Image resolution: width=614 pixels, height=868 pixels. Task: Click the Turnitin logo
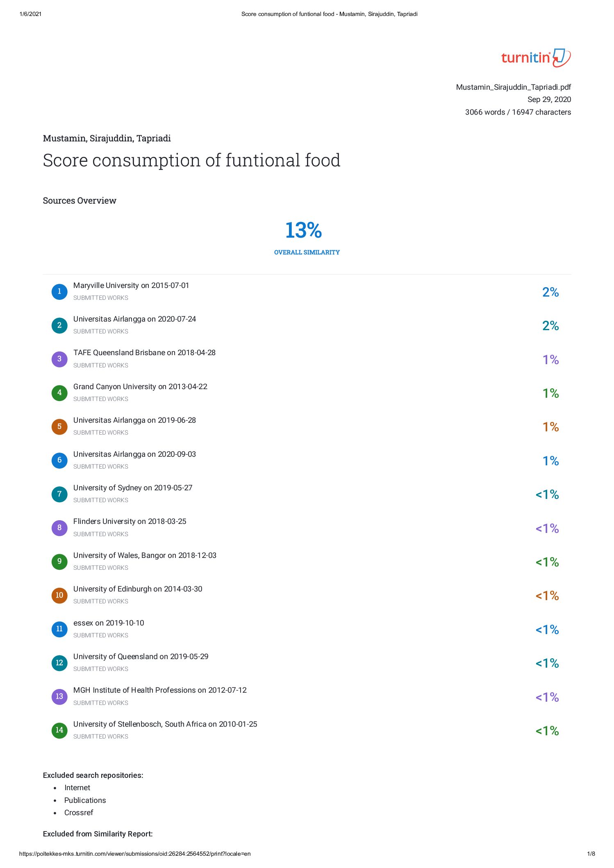coord(536,58)
